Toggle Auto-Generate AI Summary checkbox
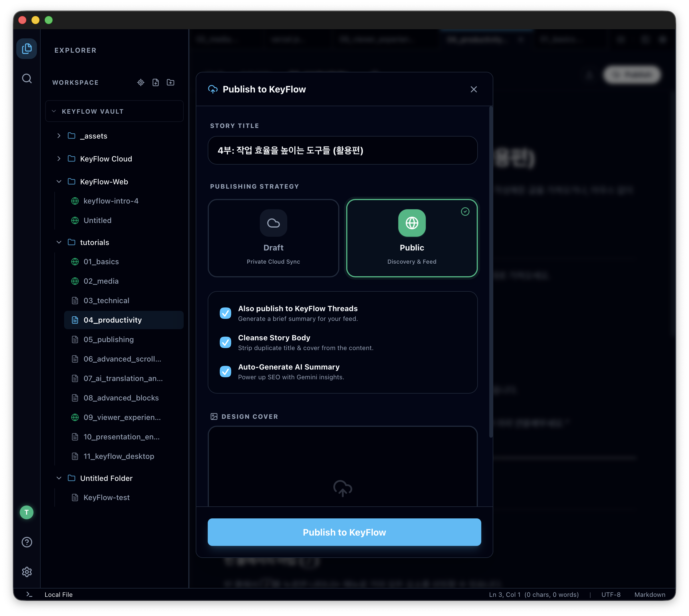Image resolution: width=689 pixels, height=616 pixels. (225, 371)
